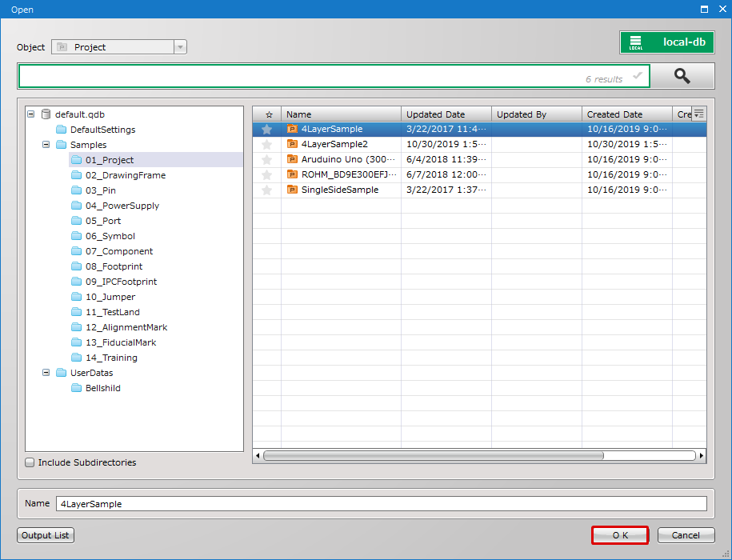The height and width of the screenshot is (560, 732).
Task: Click the database icon beside default.qdb
Action: [46, 114]
